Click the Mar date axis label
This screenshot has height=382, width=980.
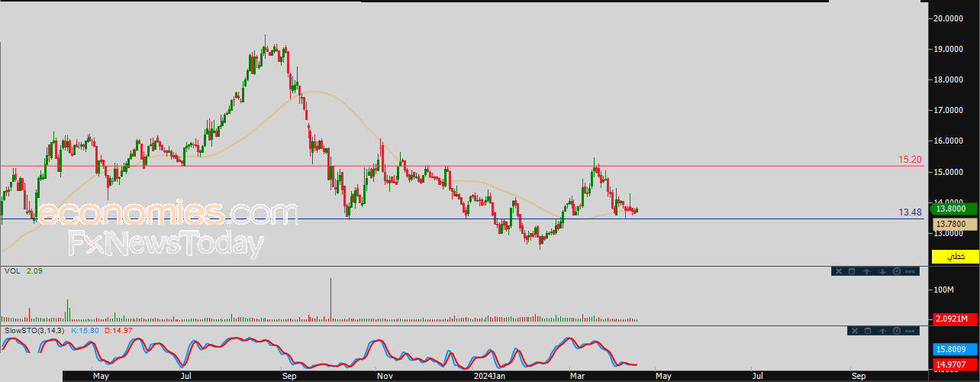578,376
